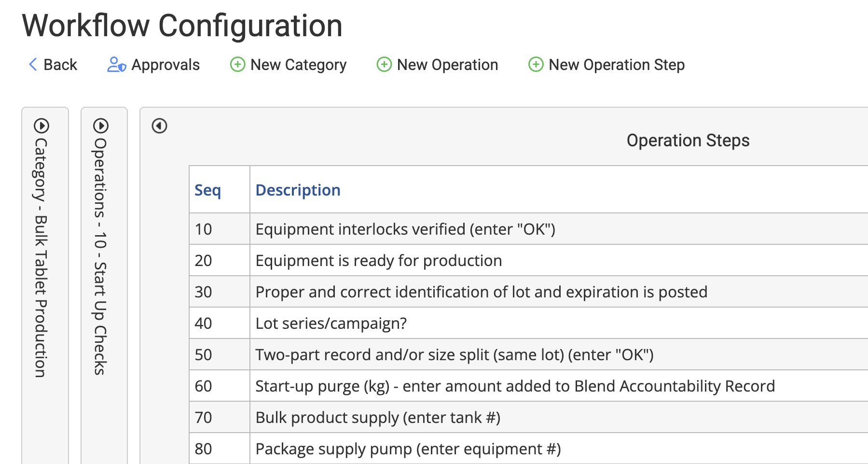The height and width of the screenshot is (464, 868).
Task: Open the Approvals page
Action: 165,65
